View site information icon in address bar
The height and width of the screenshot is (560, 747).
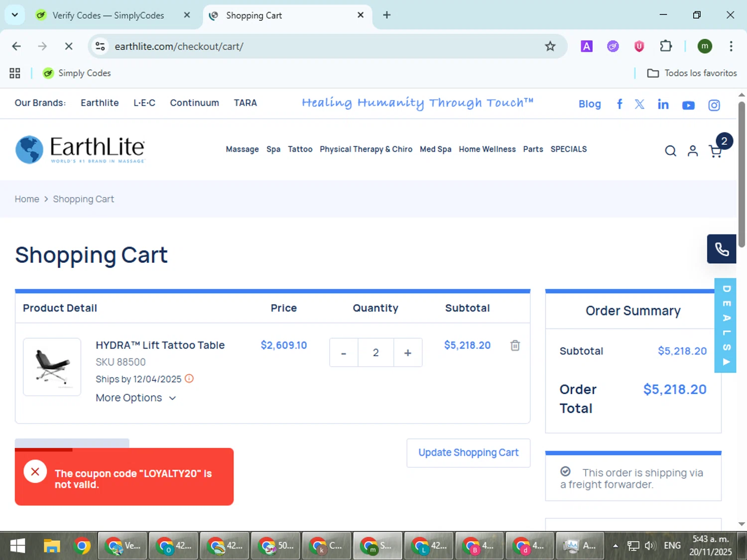coord(100,46)
